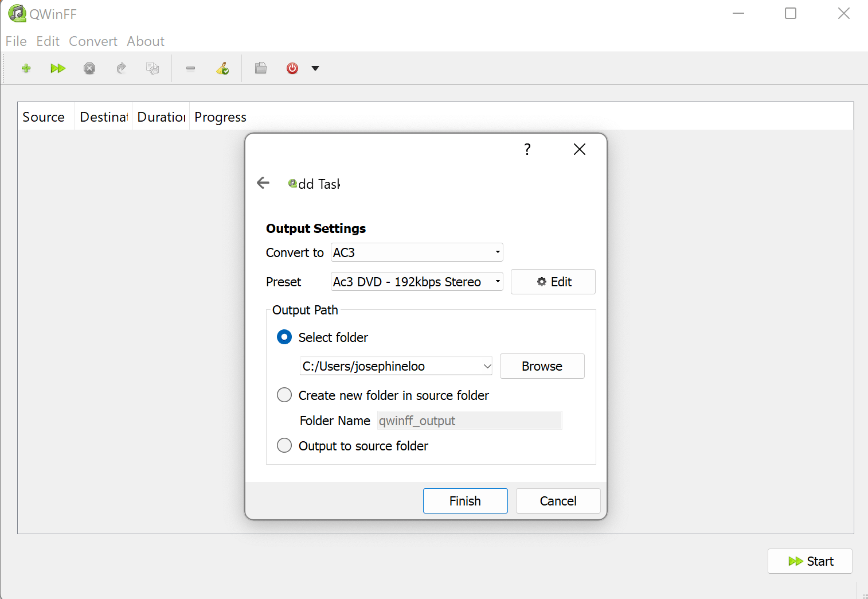Click the Folder Name input field
This screenshot has width=868, height=599.
[469, 421]
